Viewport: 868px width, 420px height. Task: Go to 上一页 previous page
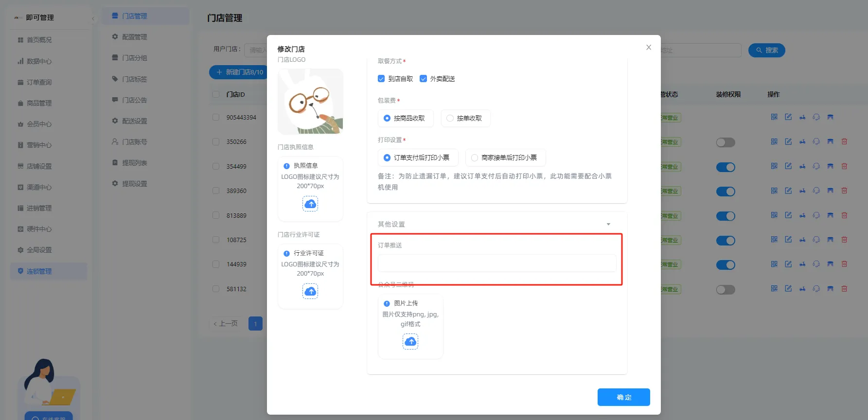pyautogui.click(x=226, y=323)
